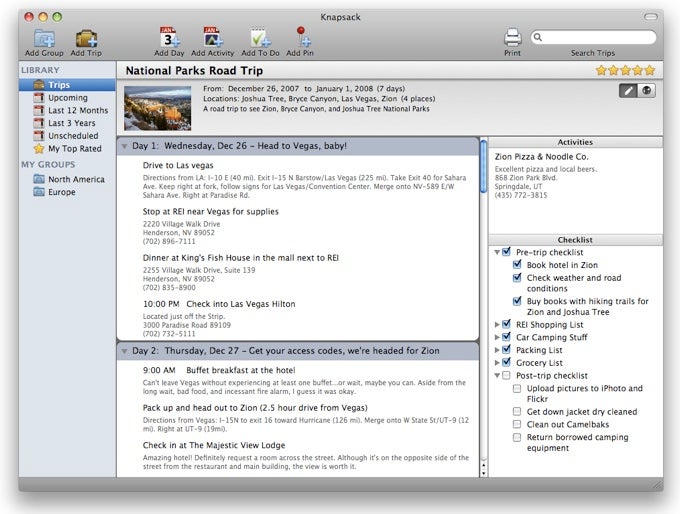Expand the REI Shopping List
The image size is (680, 514).
(x=497, y=324)
